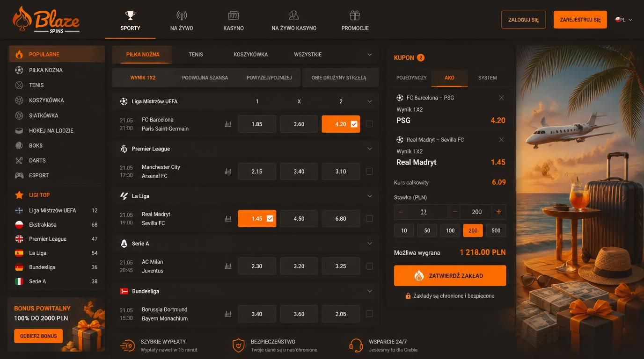Image resolution: width=644 pixels, height=359 pixels.
Task: Click the Kasyno slot machine icon
Action: coord(234,15)
